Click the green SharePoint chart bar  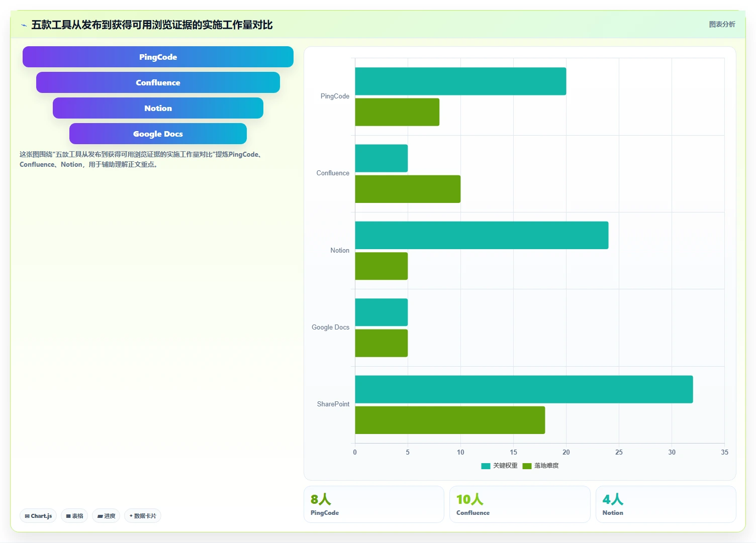click(x=450, y=420)
